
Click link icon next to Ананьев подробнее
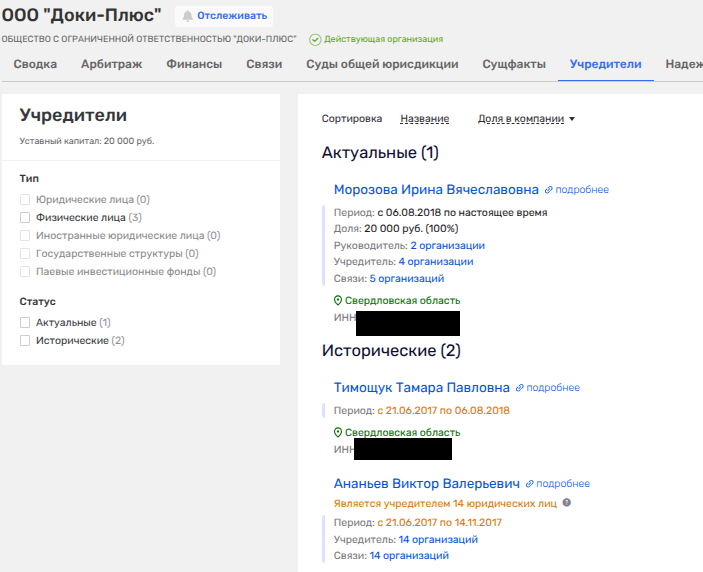(529, 483)
